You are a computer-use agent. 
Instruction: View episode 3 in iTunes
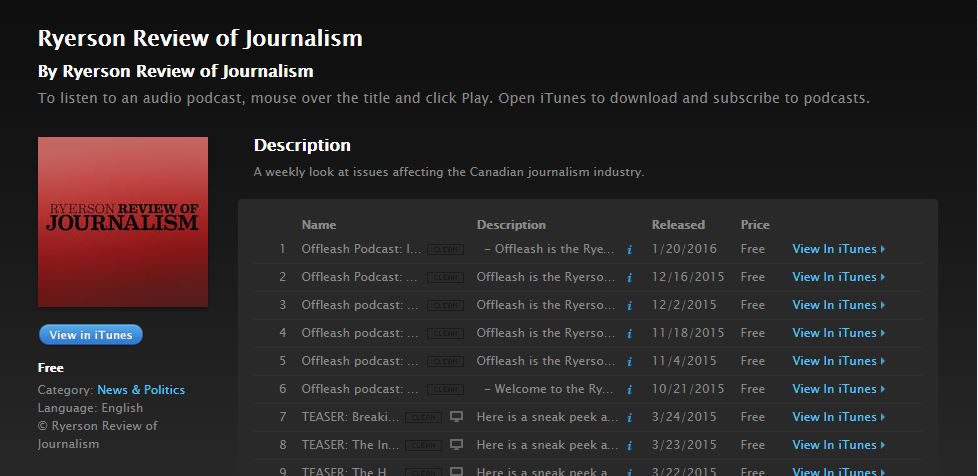[838, 305]
